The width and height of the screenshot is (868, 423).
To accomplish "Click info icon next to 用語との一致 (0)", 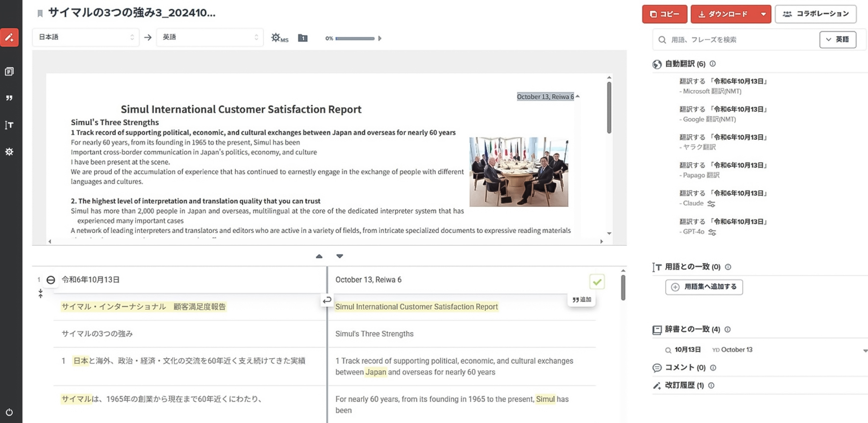I will pyautogui.click(x=728, y=267).
